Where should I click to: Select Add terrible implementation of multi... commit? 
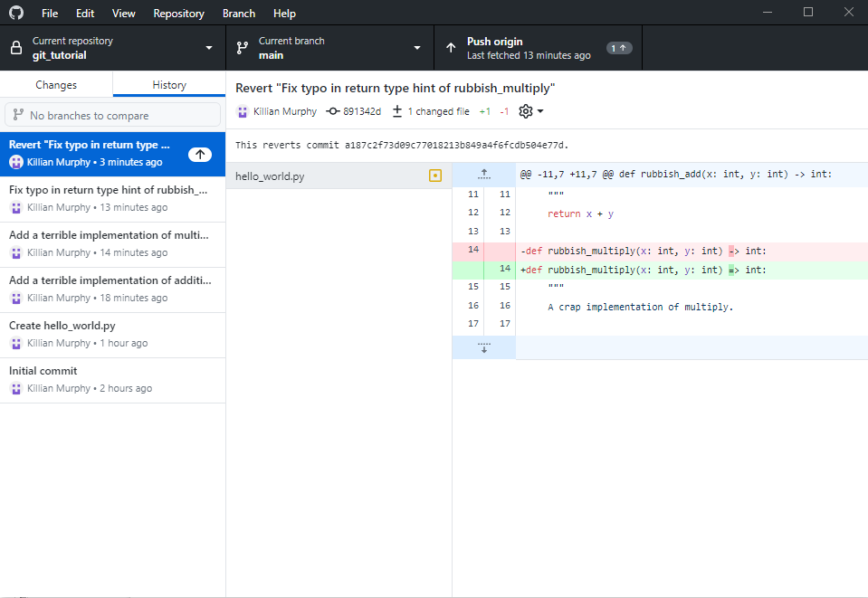(x=112, y=244)
